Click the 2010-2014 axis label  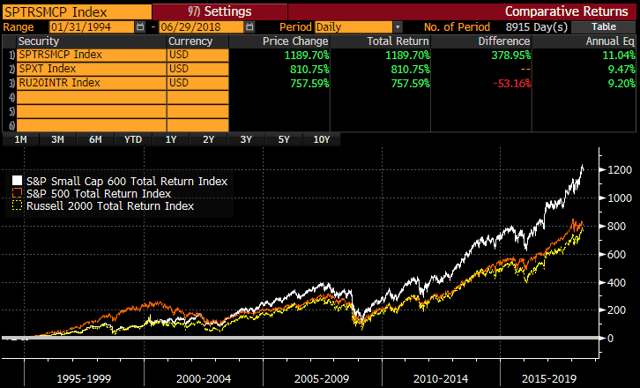(x=441, y=379)
